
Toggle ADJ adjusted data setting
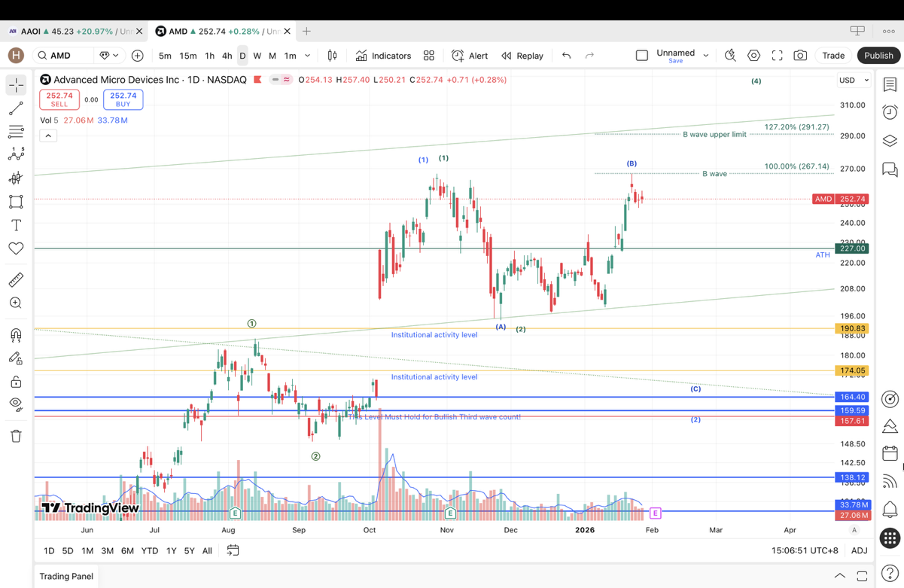(859, 551)
